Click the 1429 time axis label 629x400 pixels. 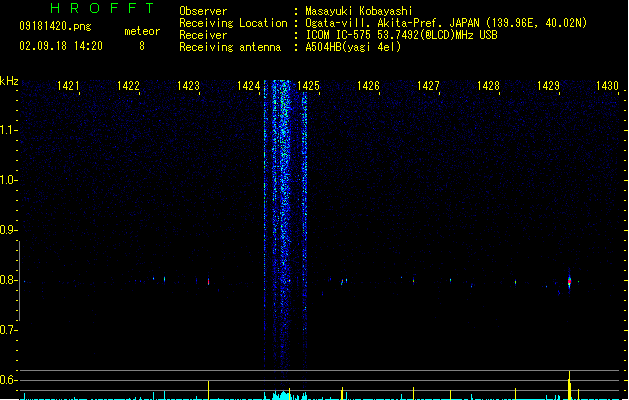click(x=548, y=86)
